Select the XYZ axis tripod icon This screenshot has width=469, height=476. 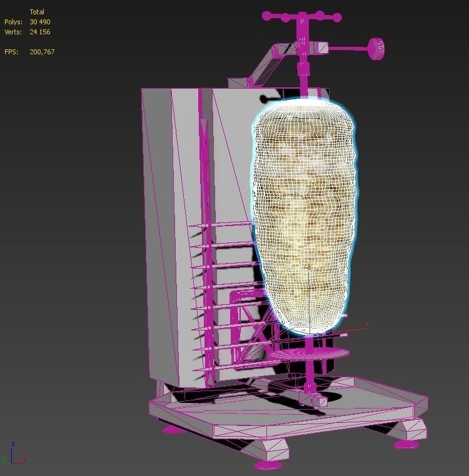click(14, 454)
